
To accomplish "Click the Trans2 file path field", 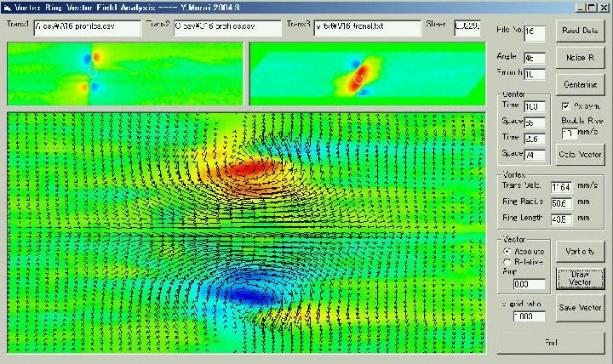I will 226,26.
